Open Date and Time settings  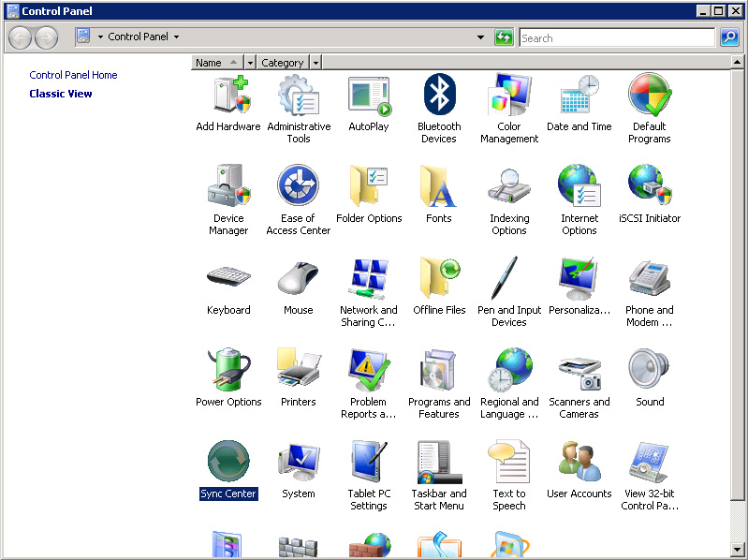[x=579, y=103]
